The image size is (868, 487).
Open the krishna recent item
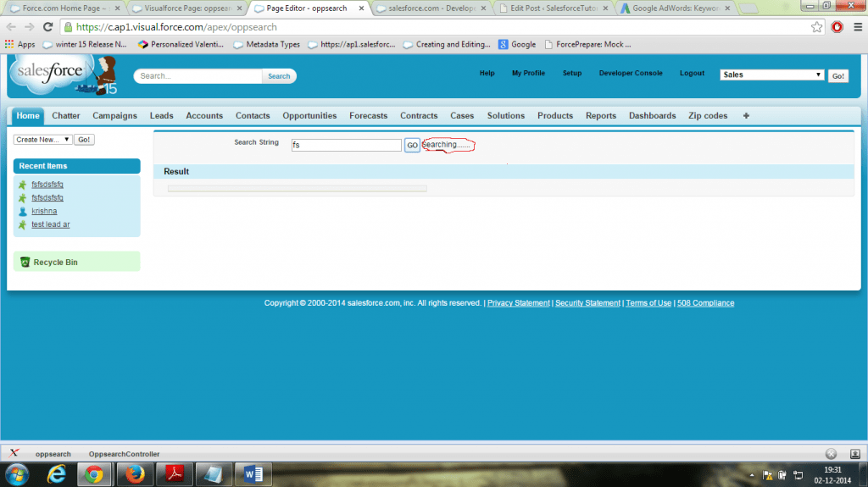click(x=44, y=212)
